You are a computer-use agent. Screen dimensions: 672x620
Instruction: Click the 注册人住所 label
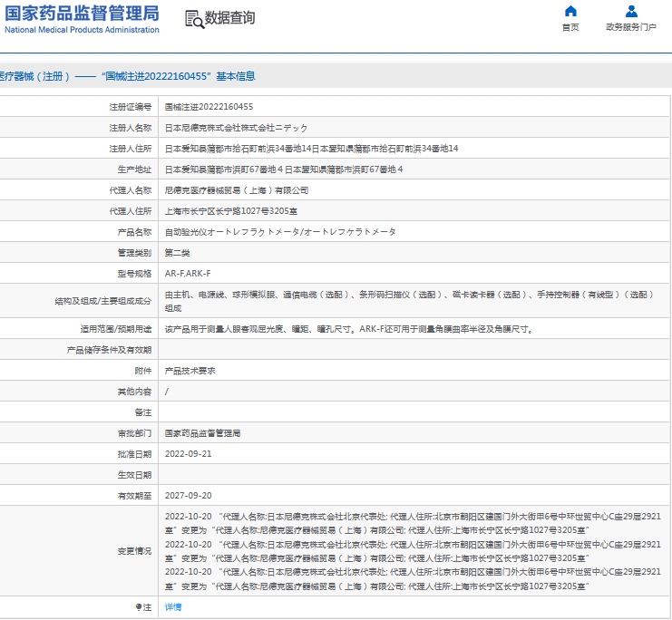pyautogui.click(x=131, y=149)
